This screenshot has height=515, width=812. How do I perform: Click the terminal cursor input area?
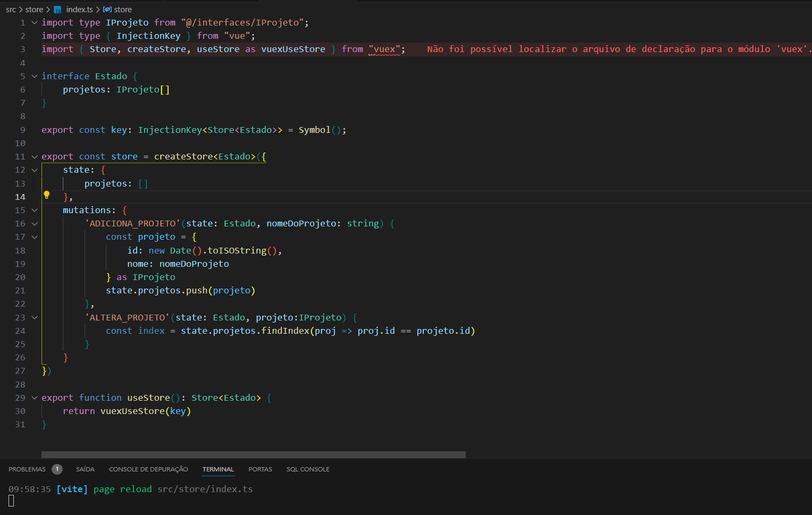pos(11,501)
